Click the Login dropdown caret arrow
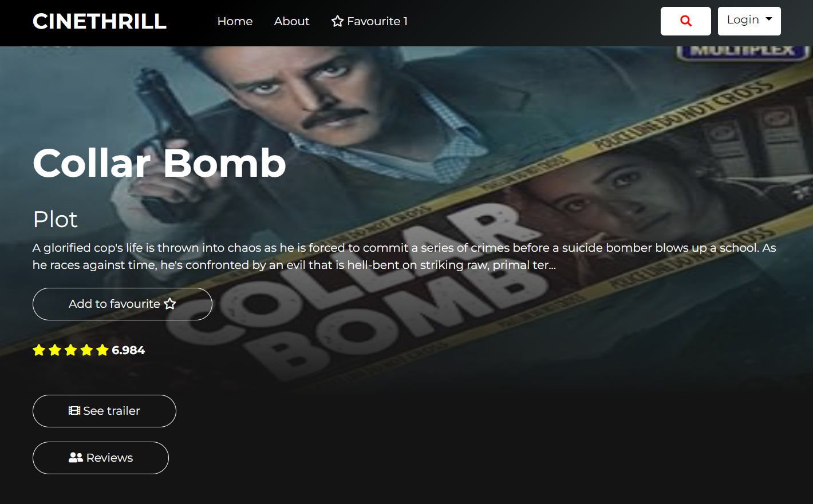813x504 pixels. pos(769,19)
